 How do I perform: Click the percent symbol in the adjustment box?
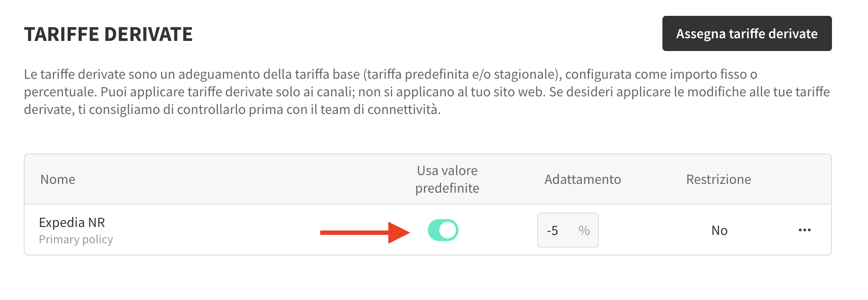pos(584,230)
